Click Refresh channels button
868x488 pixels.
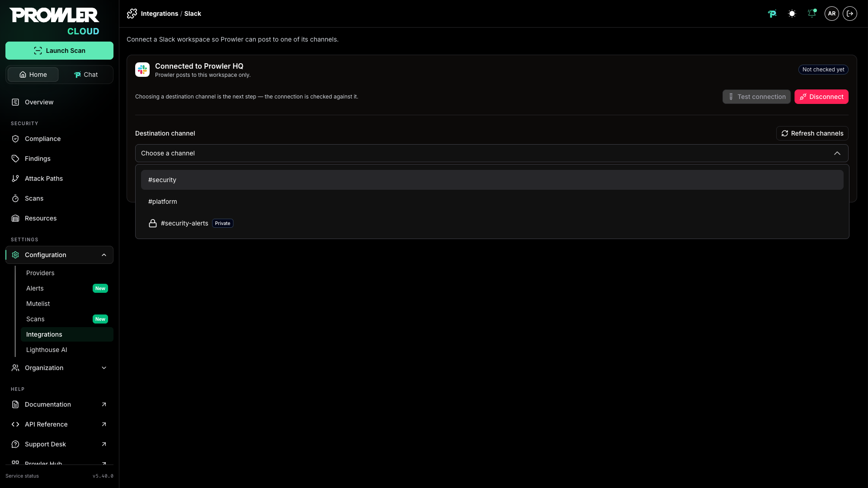click(x=812, y=133)
